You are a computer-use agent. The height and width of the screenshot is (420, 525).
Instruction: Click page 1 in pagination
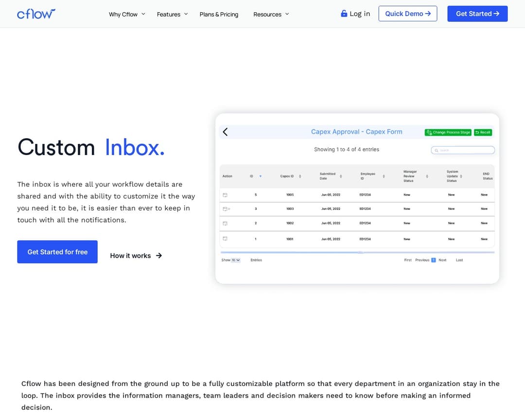[x=434, y=260]
